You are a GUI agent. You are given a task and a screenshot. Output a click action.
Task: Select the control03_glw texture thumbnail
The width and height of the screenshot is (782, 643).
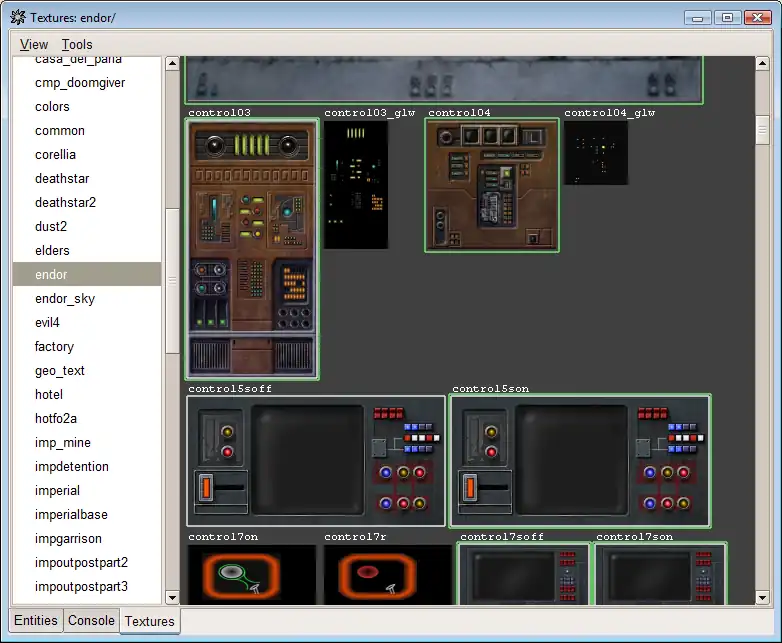(x=356, y=185)
